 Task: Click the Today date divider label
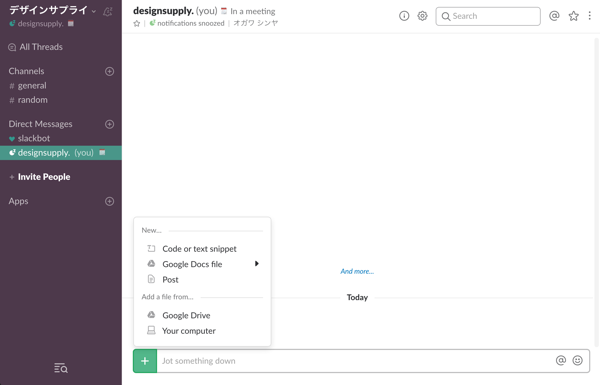(x=357, y=297)
